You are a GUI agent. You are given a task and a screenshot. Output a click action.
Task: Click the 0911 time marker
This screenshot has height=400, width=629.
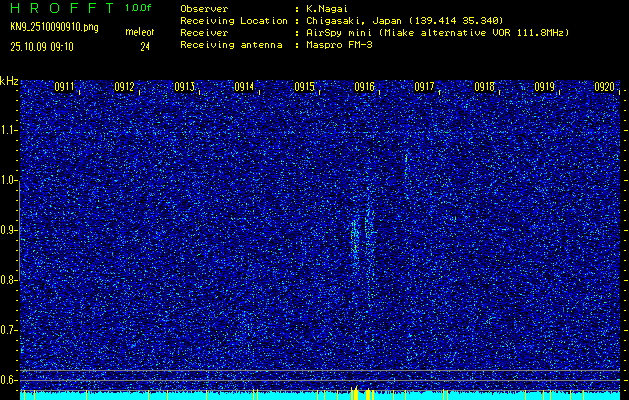(x=65, y=87)
